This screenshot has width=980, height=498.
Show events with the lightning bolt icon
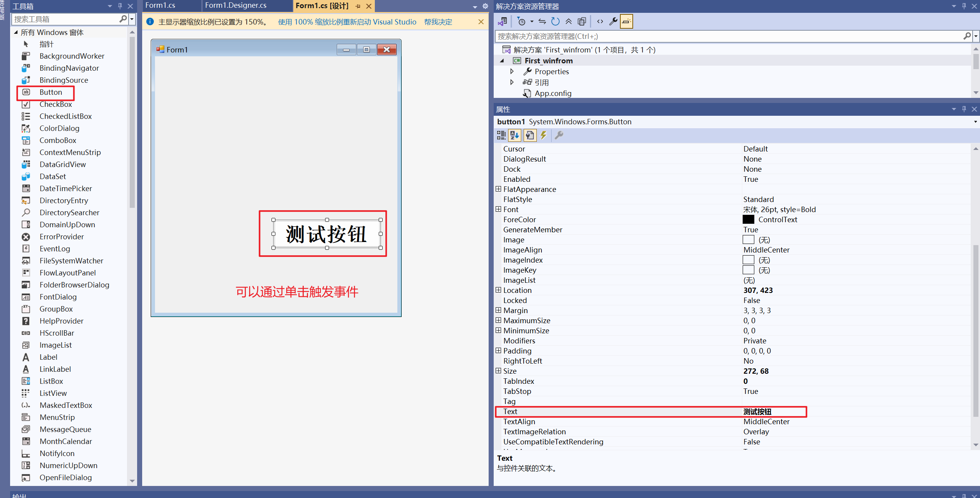(544, 135)
